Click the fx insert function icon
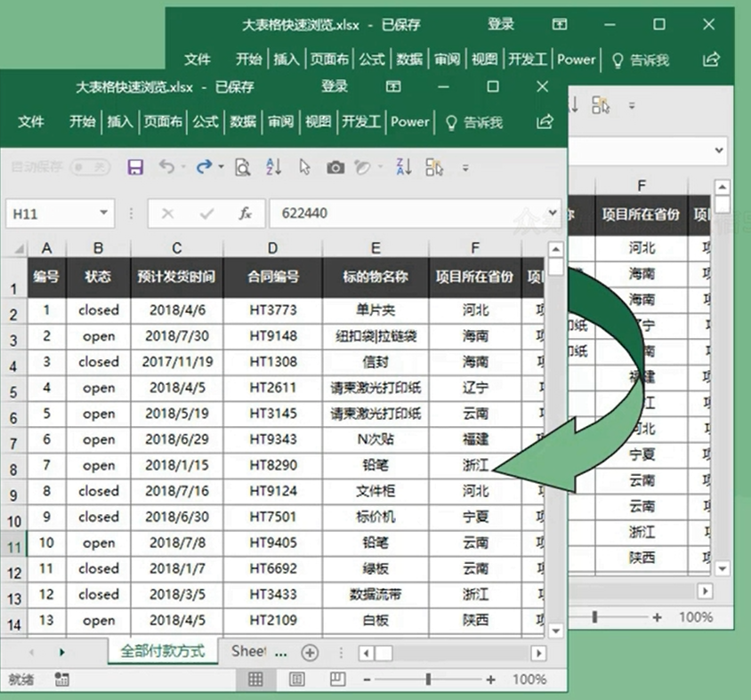This screenshot has height=700, width=751. (246, 213)
